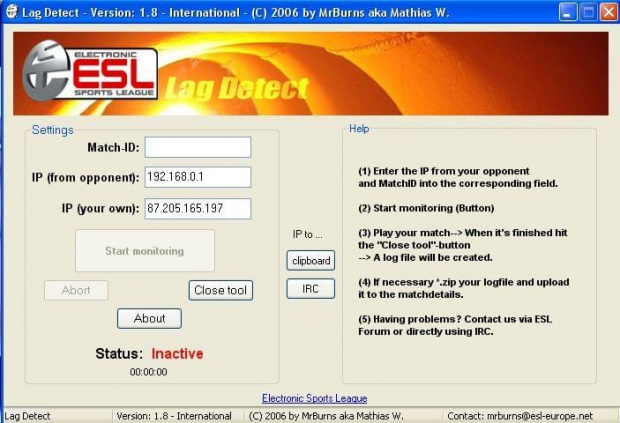Click help step (3) Play your match text
Viewport: 620px width, 423px height.
point(463,245)
